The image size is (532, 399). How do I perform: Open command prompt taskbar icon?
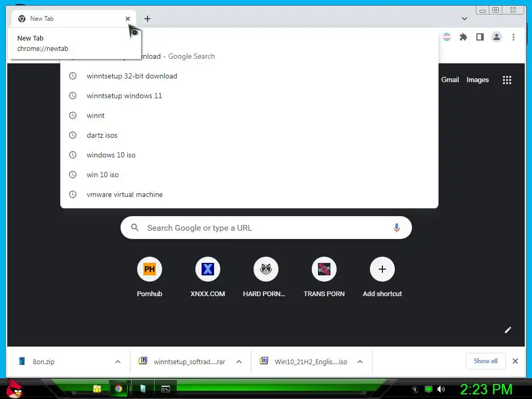pyautogui.click(x=166, y=389)
